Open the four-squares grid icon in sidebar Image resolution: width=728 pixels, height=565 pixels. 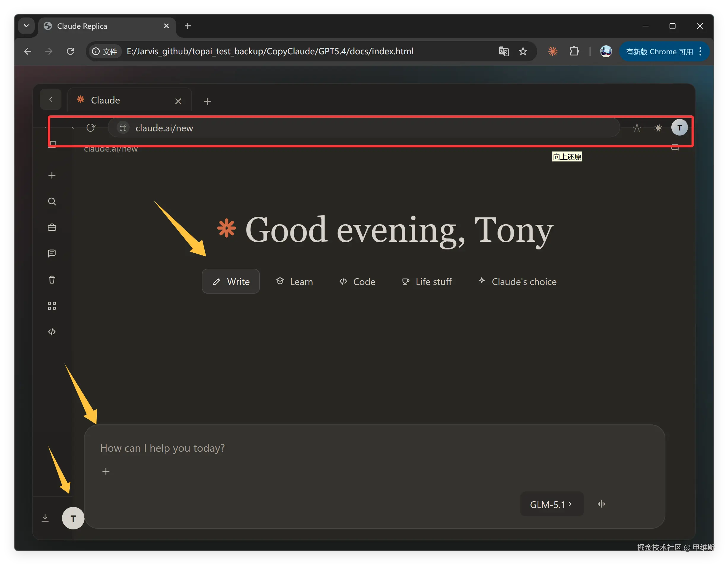(52, 306)
